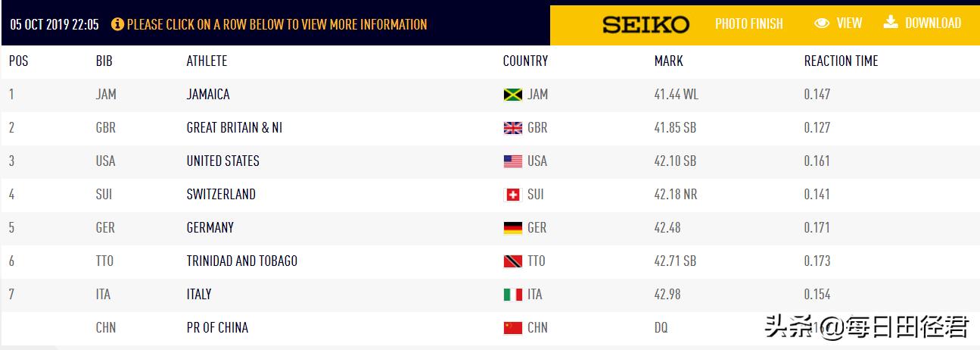The width and height of the screenshot is (980, 350).
Task: Expand the PR of China row
Action: (x=217, y=328)
